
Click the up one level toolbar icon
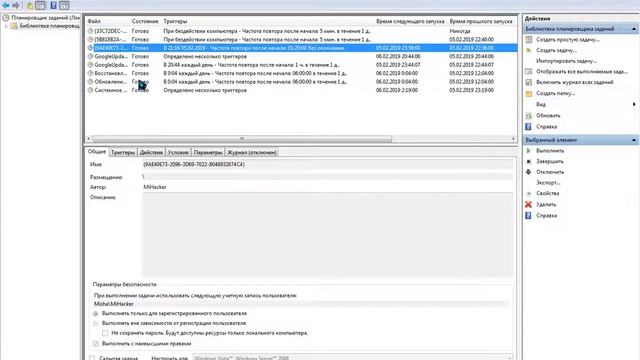pyautogui.click(x=29, y=5)
